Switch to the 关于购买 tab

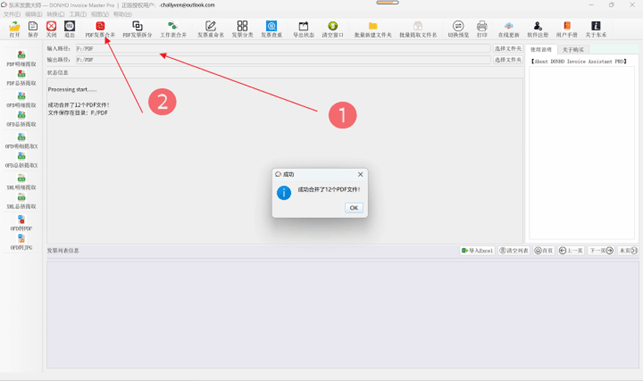[573, 50]
